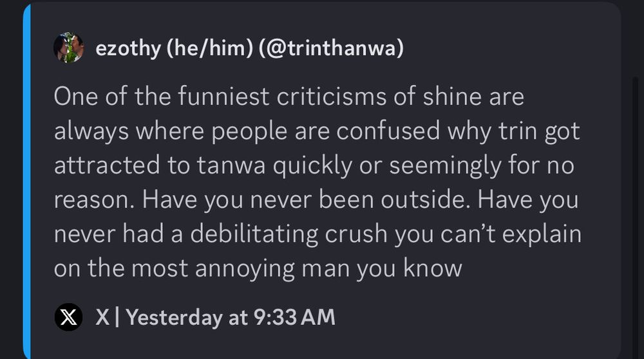Select the line always where people are confused
Viewport: 644px width, 359px height.
pos(317,131)
